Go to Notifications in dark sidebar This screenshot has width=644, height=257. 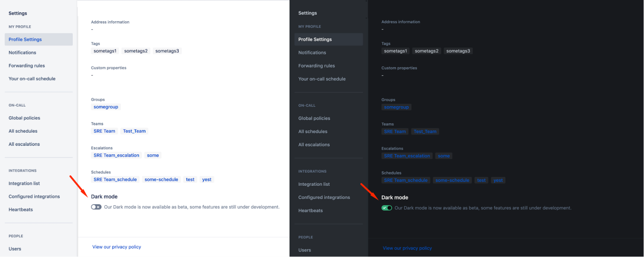tap(312, 52)
